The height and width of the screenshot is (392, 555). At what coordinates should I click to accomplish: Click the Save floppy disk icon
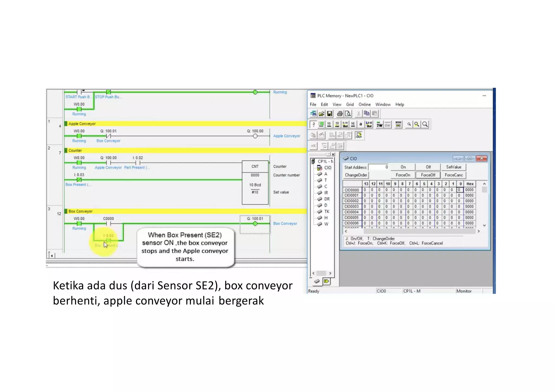point(330,114)
